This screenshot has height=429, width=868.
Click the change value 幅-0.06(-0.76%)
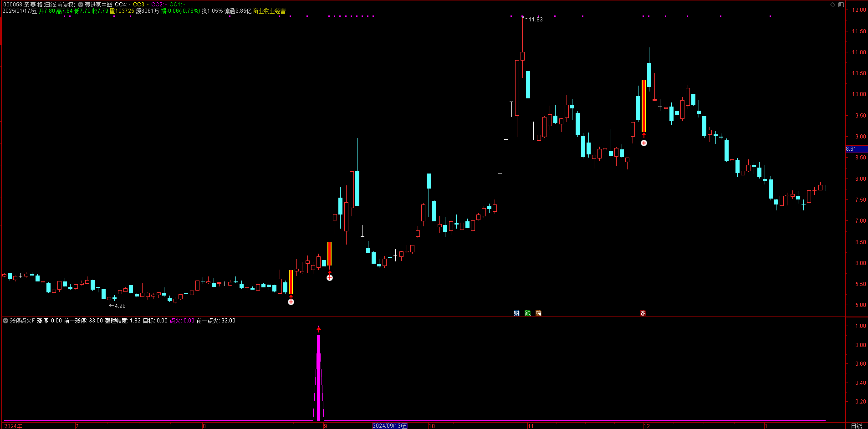(180, 11)
